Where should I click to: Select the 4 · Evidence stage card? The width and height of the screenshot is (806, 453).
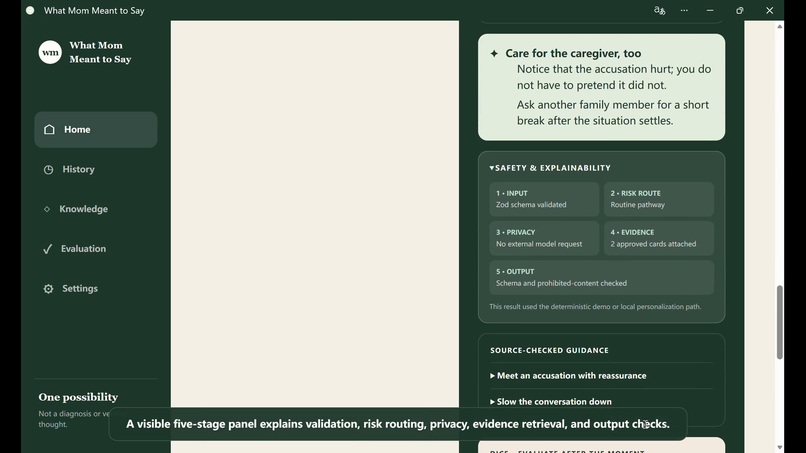[658, 238]
